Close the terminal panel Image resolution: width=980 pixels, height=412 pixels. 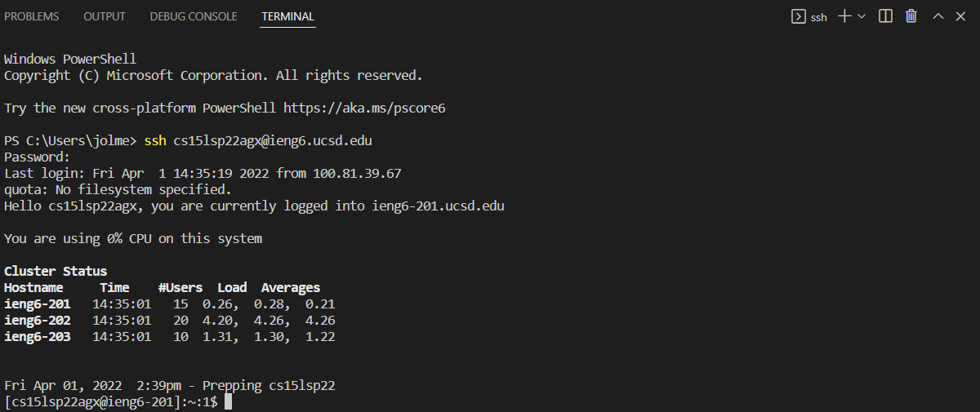pos(961,16)
